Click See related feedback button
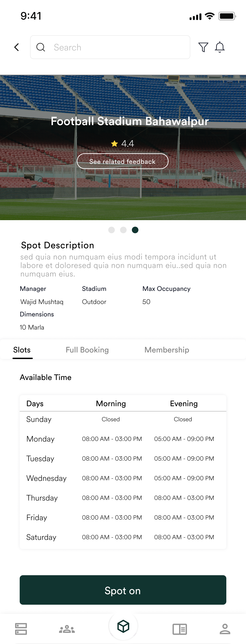 tap(123, 161)
